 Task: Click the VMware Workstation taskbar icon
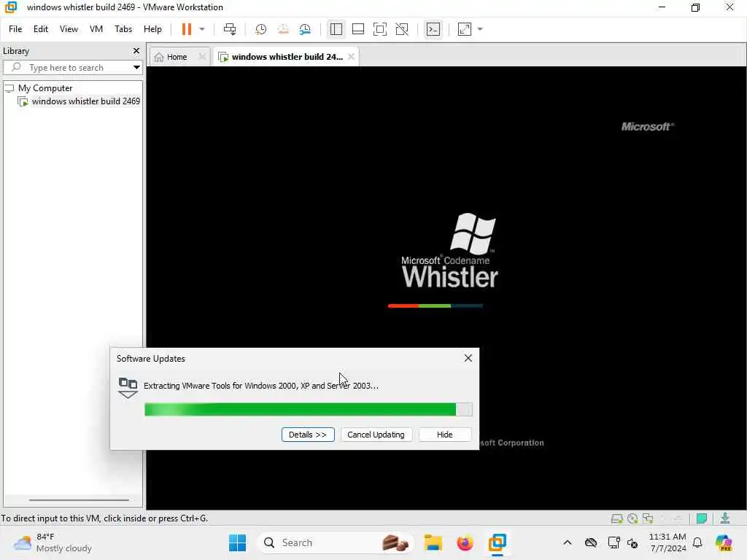tap(497, 542)
